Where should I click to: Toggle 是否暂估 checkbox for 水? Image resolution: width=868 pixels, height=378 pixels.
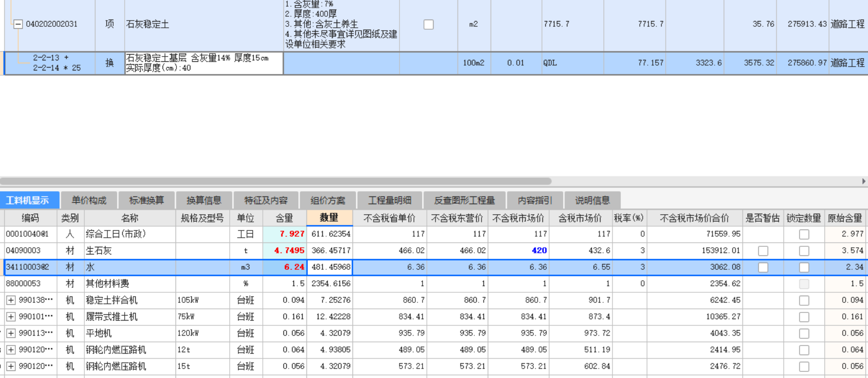763,267
